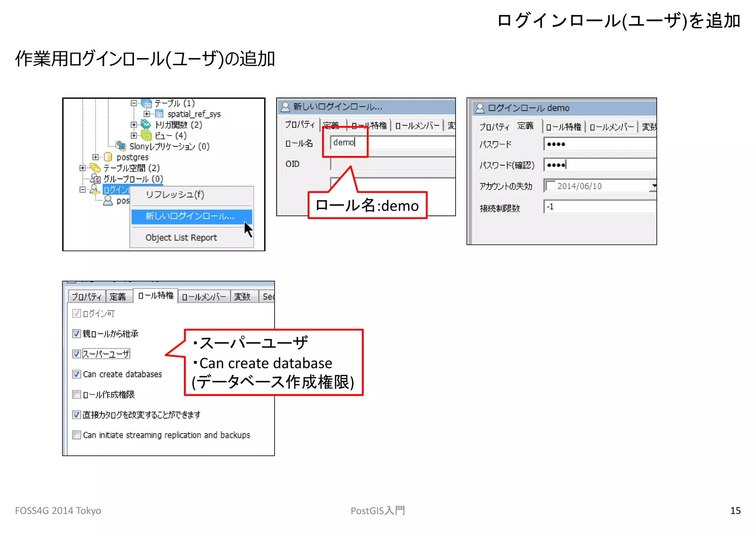
Task: Toggle the ログイン可 checkbox
Action: point(76,314)
